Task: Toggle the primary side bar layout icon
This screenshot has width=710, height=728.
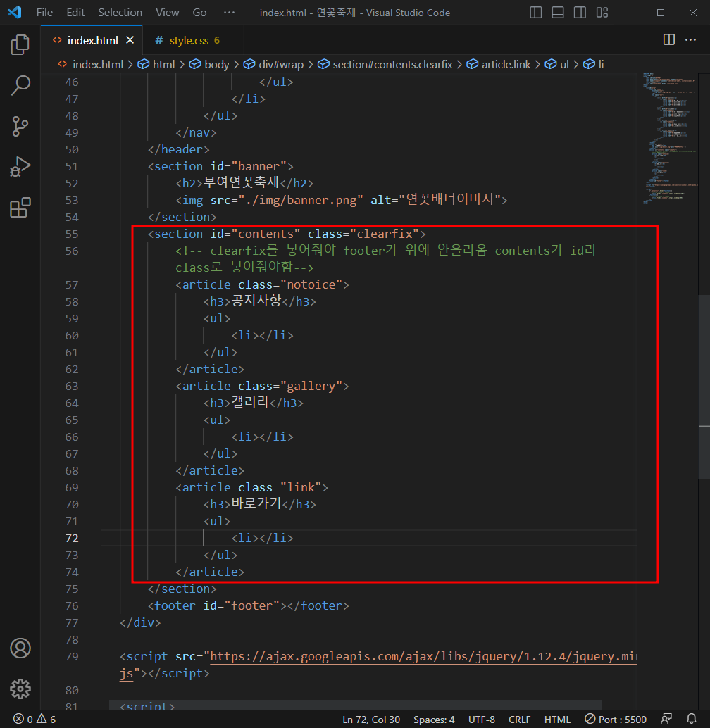Action: pos(535,13)
